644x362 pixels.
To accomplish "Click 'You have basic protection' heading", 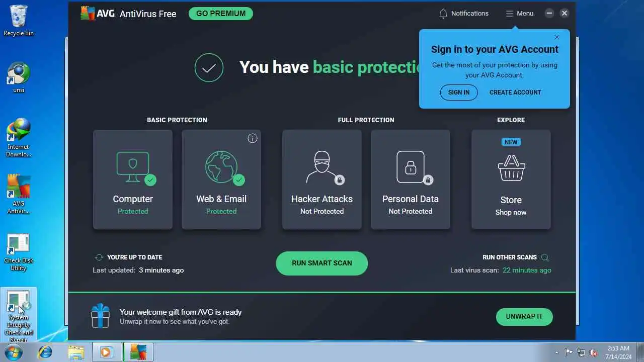I will [x=330, y=67].
